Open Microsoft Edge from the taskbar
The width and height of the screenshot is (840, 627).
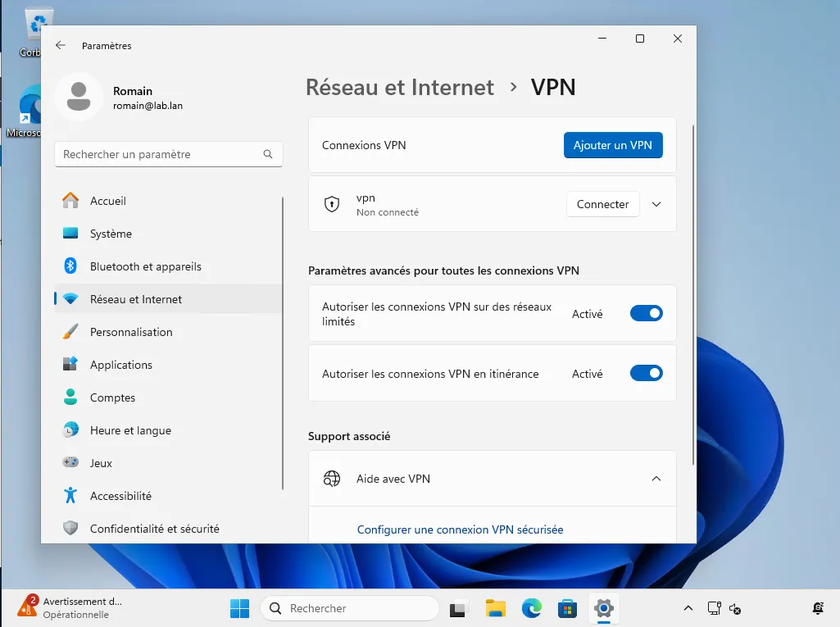click(x=532, y=608)
